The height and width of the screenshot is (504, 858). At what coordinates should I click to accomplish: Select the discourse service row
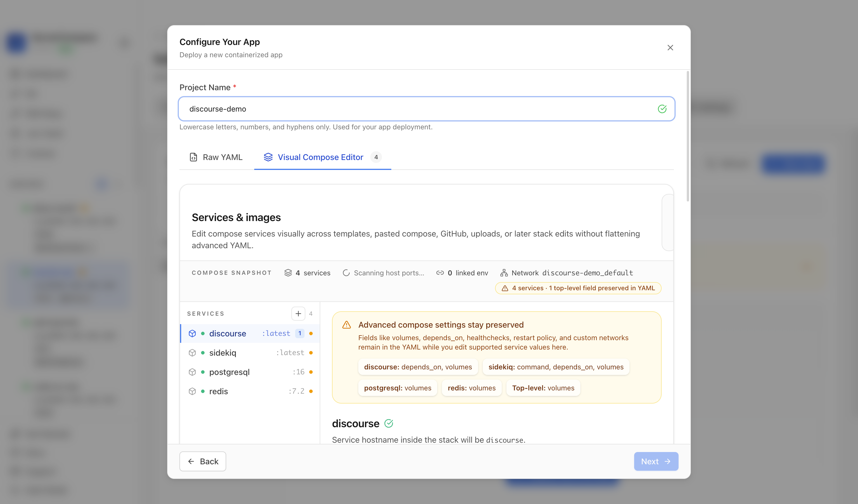pos(250,333)
